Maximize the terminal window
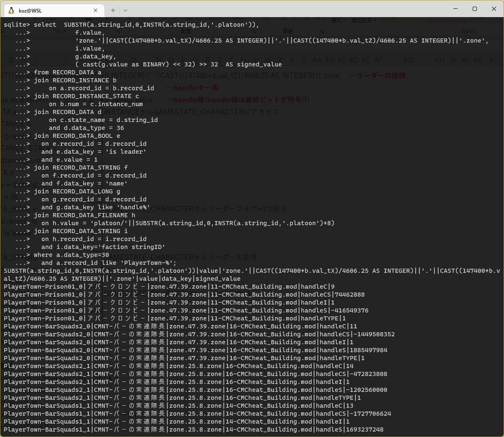This screenshot has height=437, width=504. tap(475, 9)
